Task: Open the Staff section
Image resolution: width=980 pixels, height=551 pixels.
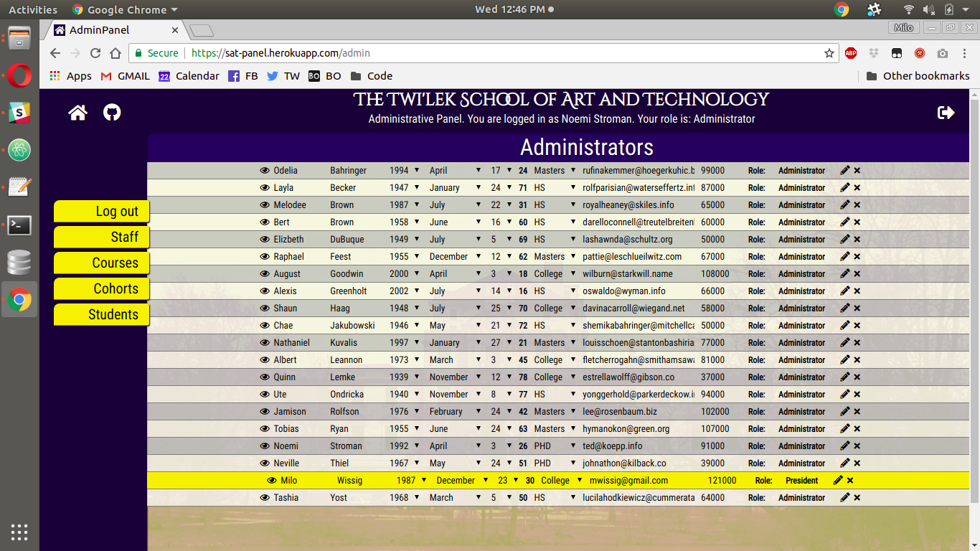Action: (102, 237)
